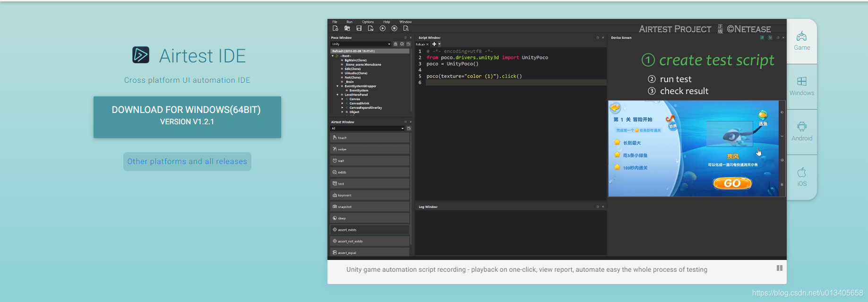
Task: Click the save-as toolbar icon
Action: tap(371, 28)
